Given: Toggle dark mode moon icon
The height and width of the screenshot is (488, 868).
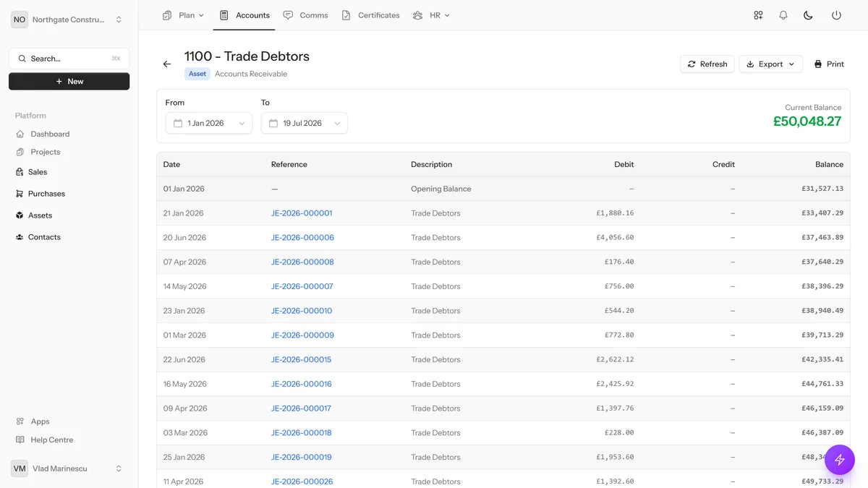Looking at the screenshot, I should pos(809,15).
